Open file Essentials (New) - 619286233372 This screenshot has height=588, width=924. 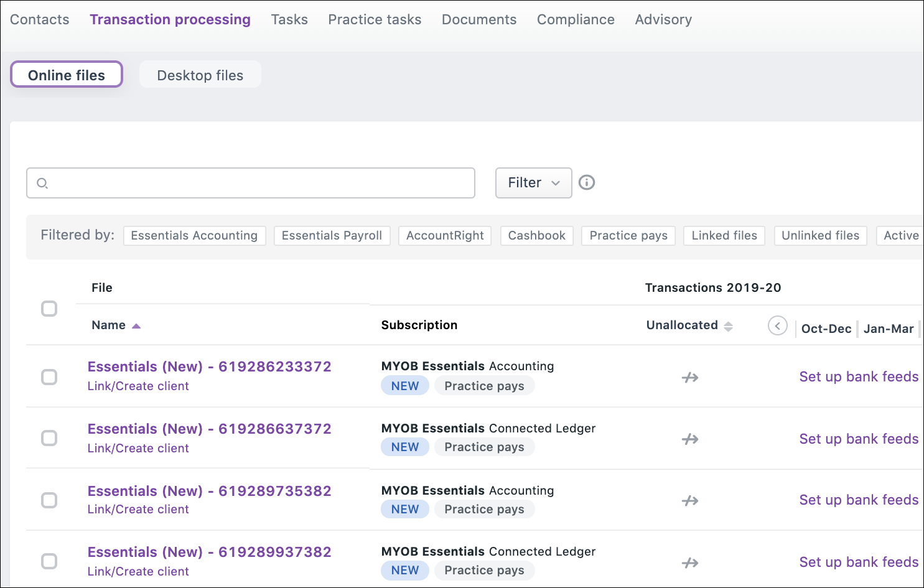[210, 366]
